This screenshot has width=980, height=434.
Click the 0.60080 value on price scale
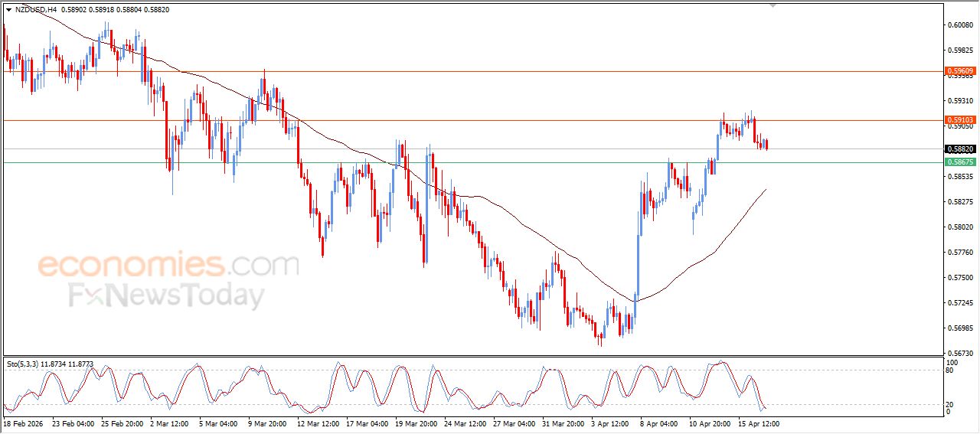tap(959, 24)
